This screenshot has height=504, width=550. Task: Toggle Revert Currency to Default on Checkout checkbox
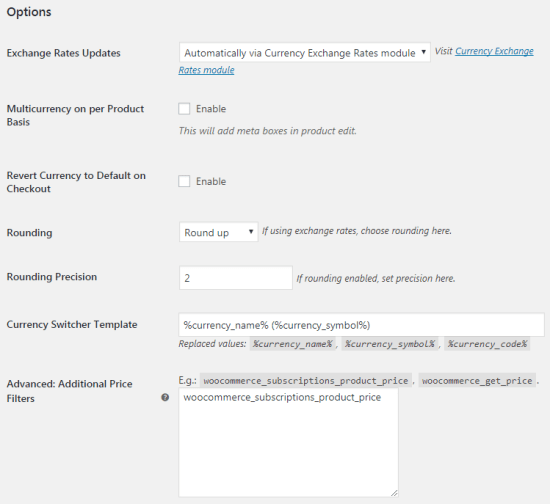click(x=184, y=181)
